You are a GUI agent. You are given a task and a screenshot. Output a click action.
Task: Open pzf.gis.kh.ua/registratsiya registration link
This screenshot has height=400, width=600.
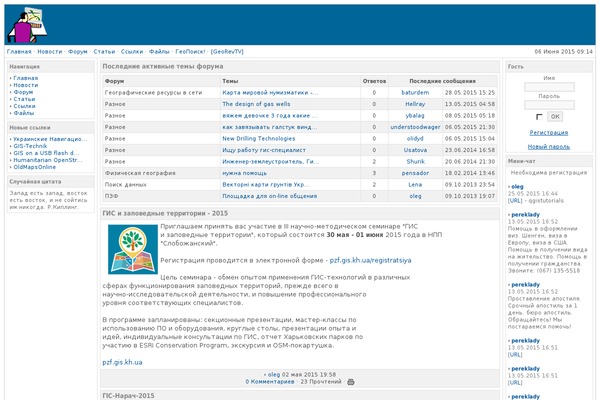click(370, 260)
